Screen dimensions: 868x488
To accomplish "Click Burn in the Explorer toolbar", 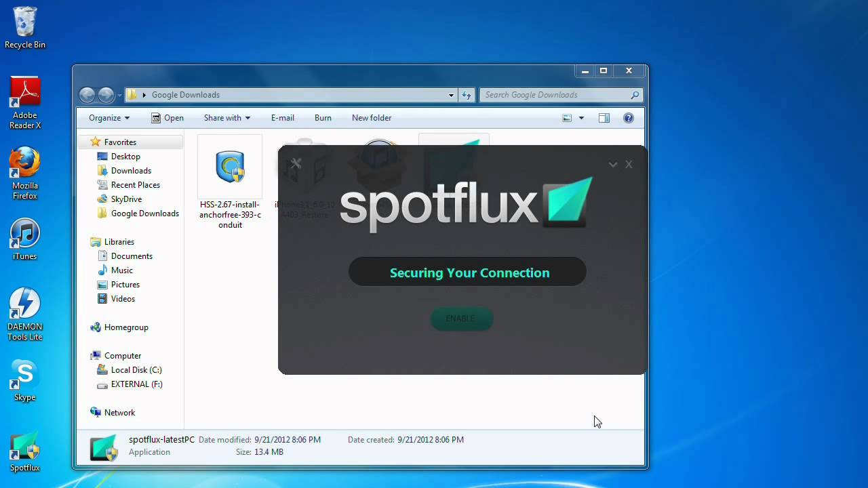I will tap(323, 118).
